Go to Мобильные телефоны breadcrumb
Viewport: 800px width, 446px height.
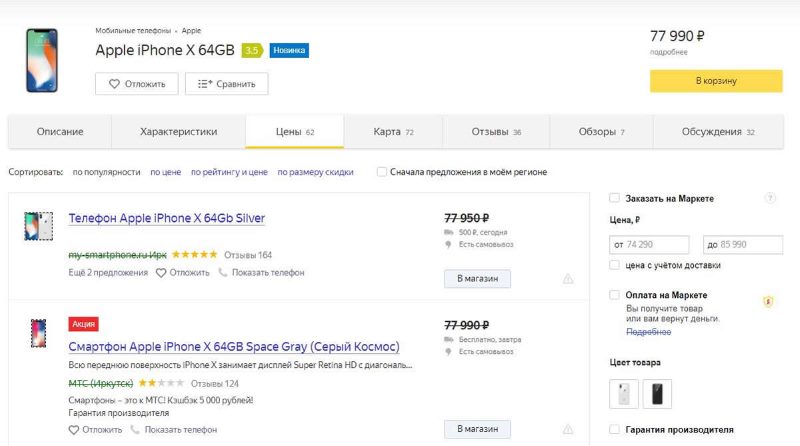coord(133,31)
